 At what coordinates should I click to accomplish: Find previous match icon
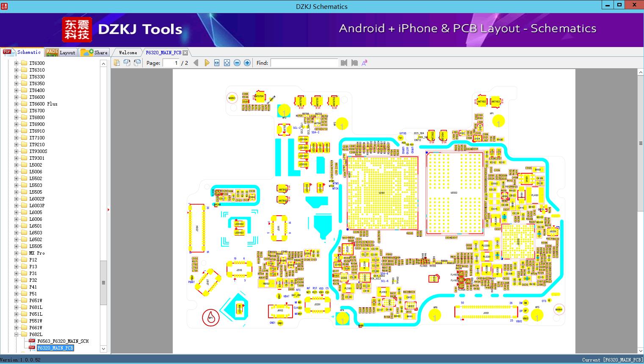[344, 63]
